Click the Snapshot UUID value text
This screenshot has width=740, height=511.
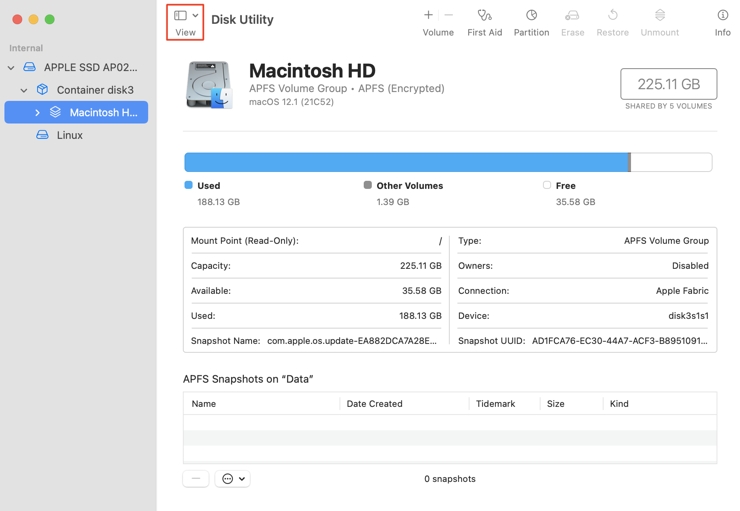pos(620,341)
